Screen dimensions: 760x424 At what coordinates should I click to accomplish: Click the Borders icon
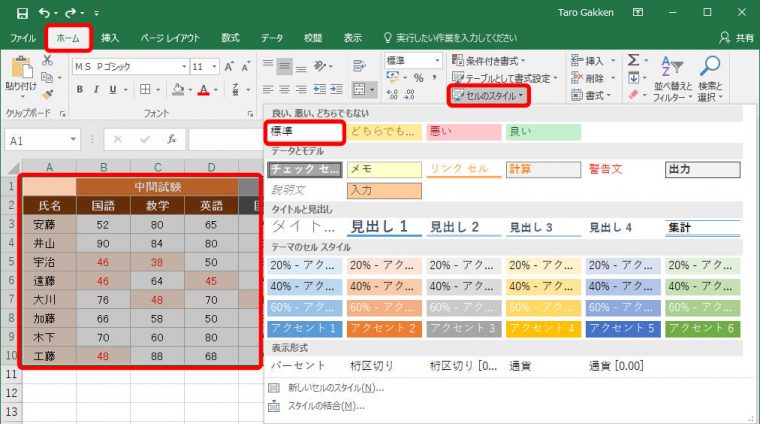(x=145, y=89)
